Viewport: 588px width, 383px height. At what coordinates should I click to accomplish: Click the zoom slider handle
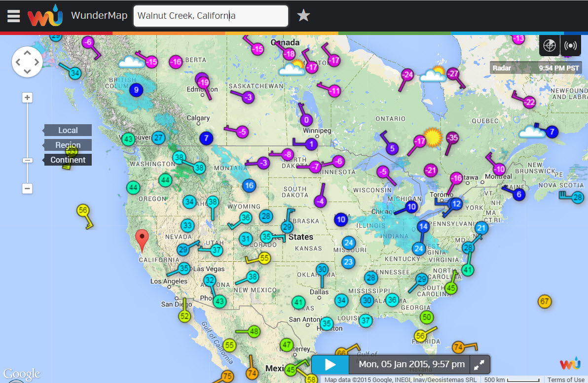(28, 160)
